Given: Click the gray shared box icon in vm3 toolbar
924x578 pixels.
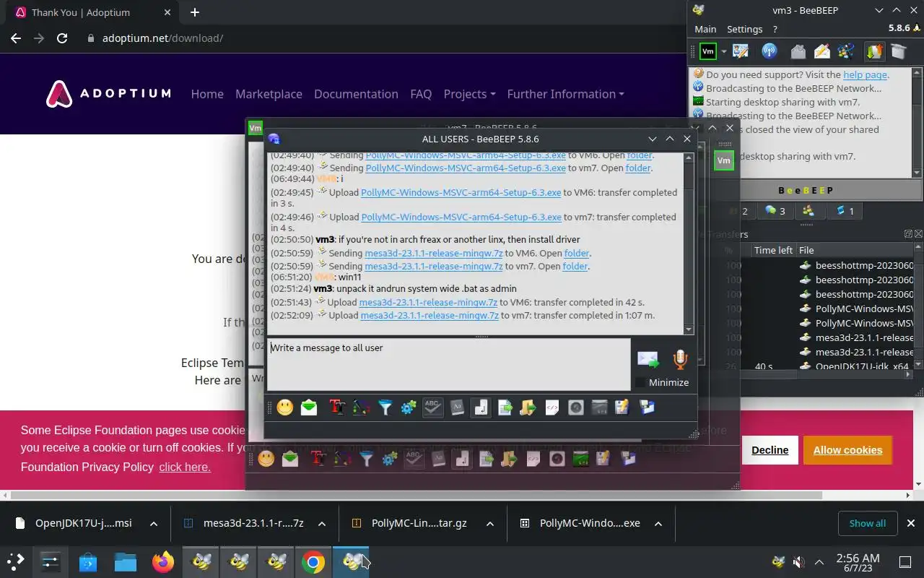Looking at the screenshot, I should click(x=898, y=51).
